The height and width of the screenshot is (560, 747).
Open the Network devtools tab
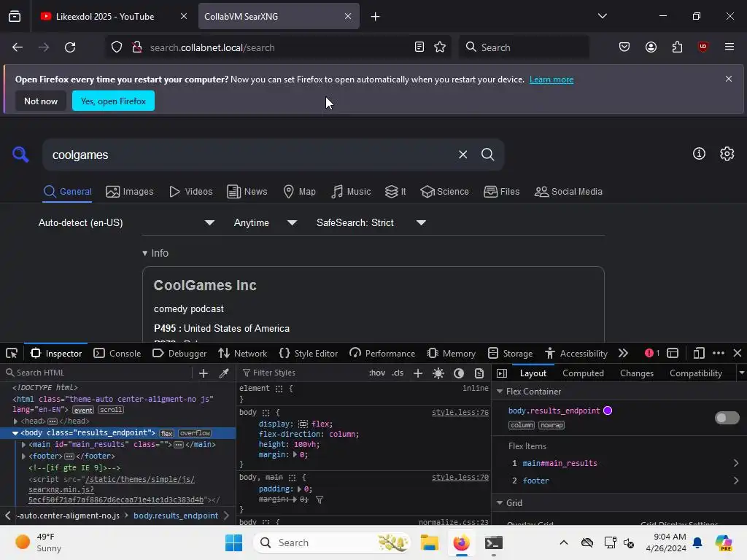pos(242,354)
